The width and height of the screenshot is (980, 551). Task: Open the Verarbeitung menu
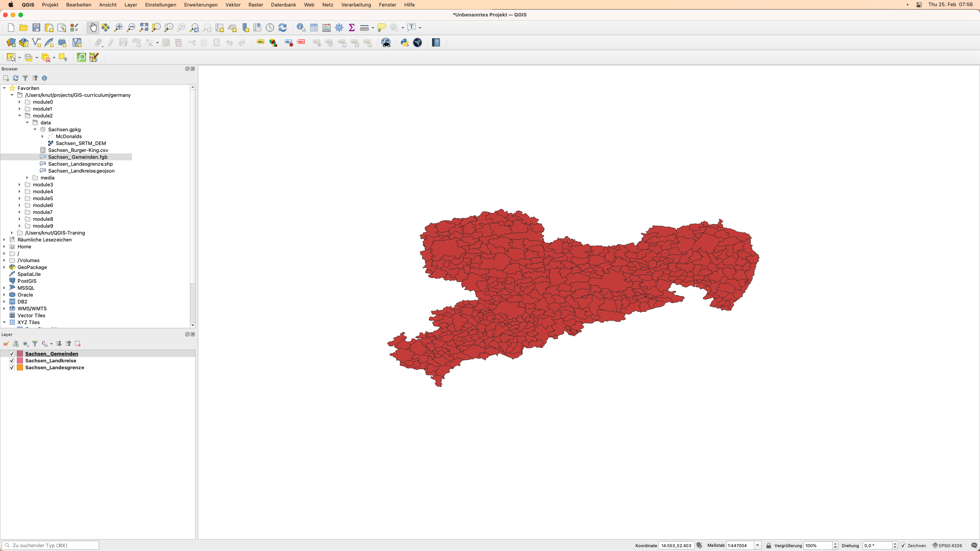pos(356,5)
